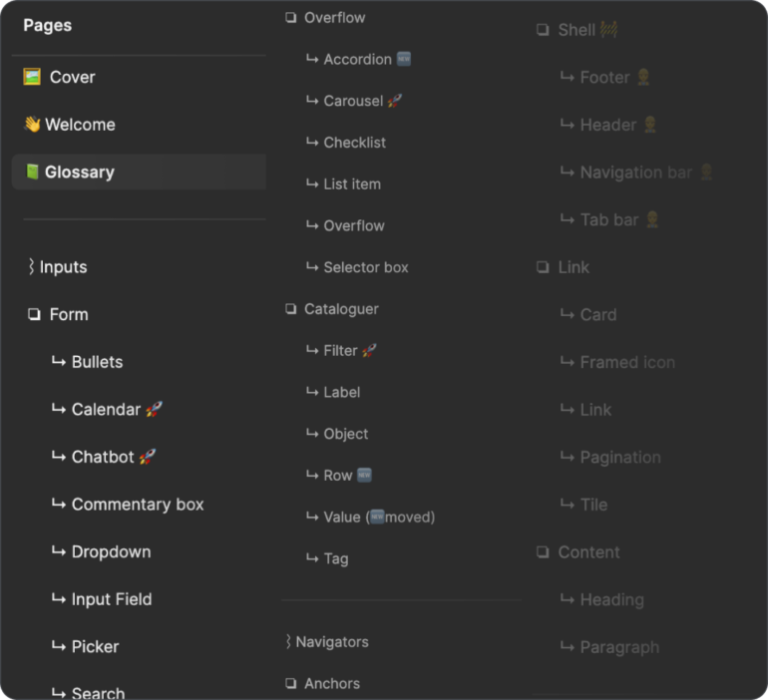Select the Navigation bar page
The height and width of the screenshot is (700, 768).
(635, 173)
